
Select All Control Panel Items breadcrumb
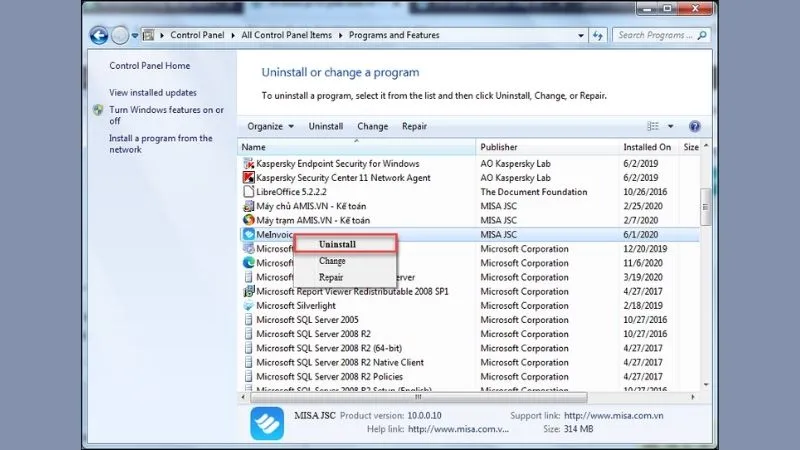[286, 35]
